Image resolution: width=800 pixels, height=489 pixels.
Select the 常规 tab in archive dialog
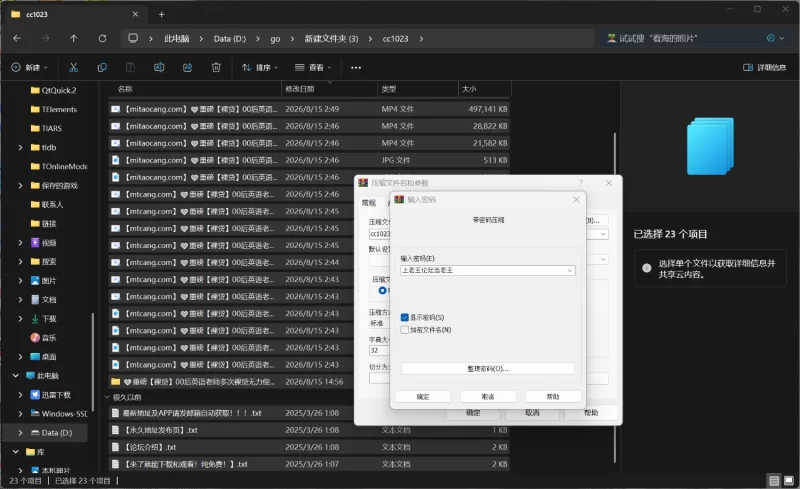pos(369,203)
